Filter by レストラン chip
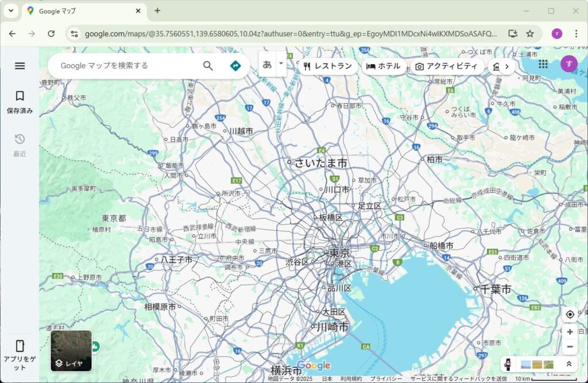Image resolution: width=588 pixels, height=383 pixels. (x=328, y=67)
